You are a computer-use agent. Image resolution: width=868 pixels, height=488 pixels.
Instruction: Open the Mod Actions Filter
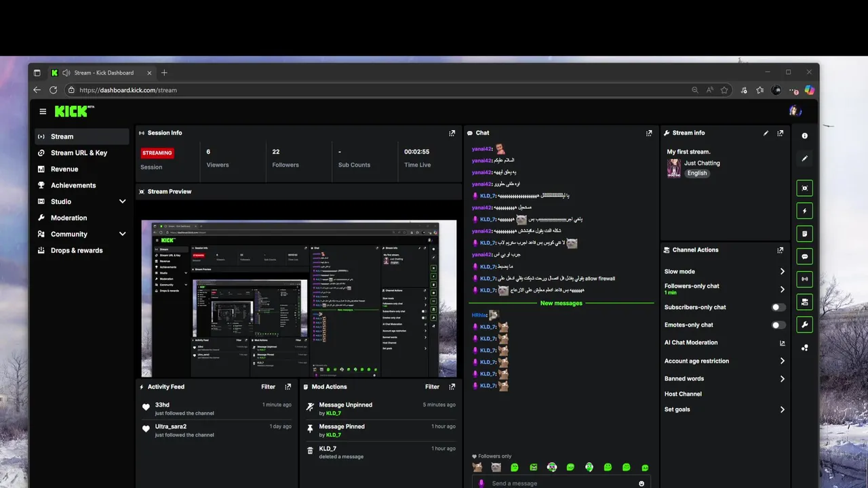click(432, 387)
